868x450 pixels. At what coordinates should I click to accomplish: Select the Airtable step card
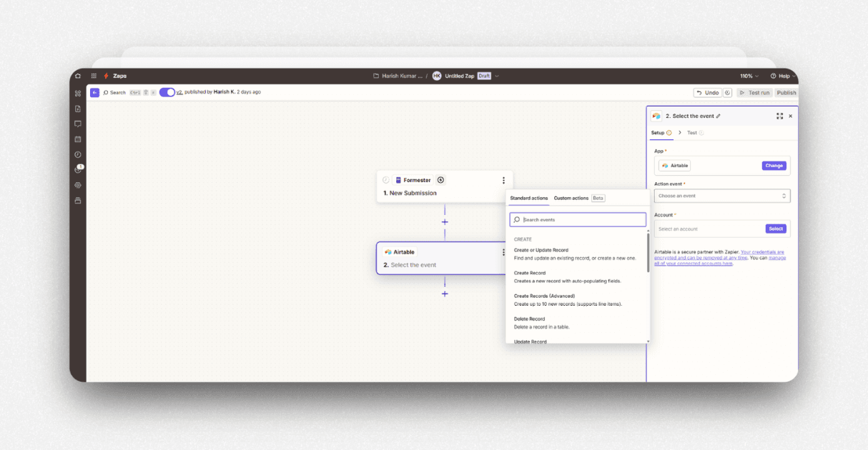(x=441, y=258)
